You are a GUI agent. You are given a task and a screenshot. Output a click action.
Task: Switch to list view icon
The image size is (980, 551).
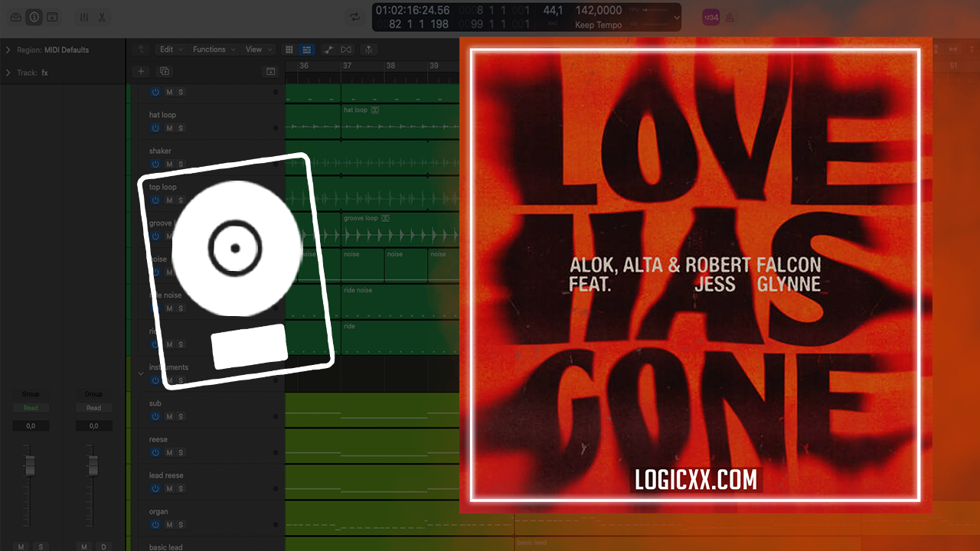tap(306, 50)
